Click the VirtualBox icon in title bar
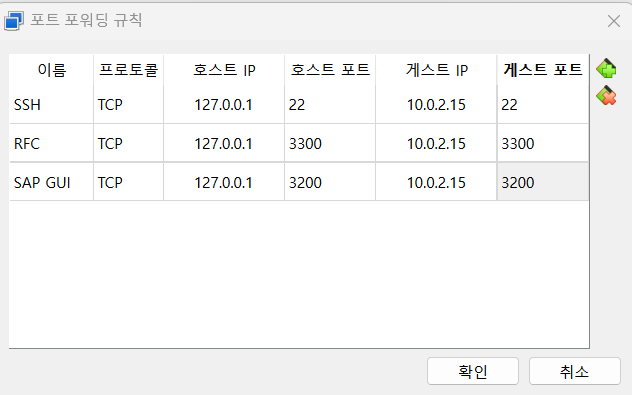 (x=14, y=21)
